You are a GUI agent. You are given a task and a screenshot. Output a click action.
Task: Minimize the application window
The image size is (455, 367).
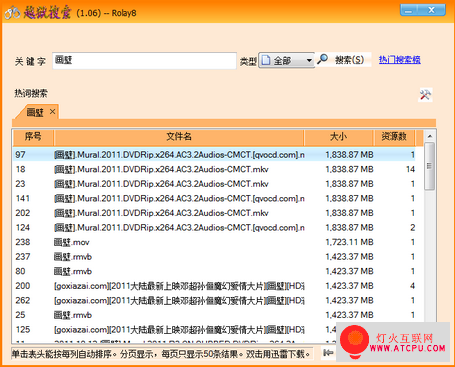[x=408, y=10]
